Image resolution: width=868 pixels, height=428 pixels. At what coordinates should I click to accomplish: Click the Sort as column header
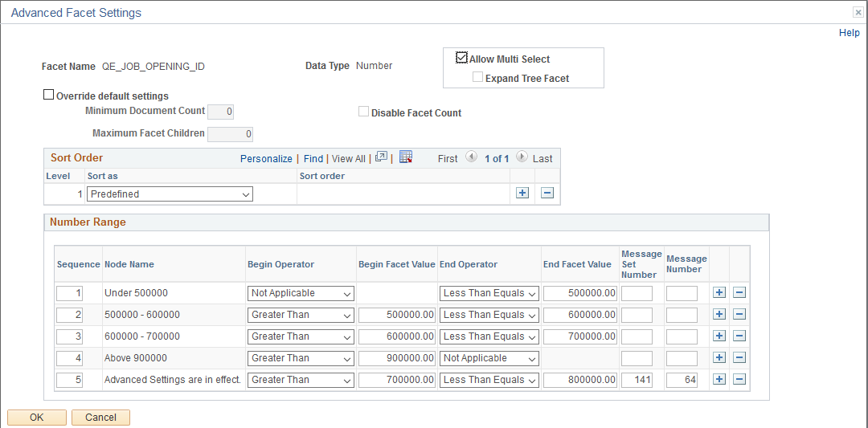[102, 176]
